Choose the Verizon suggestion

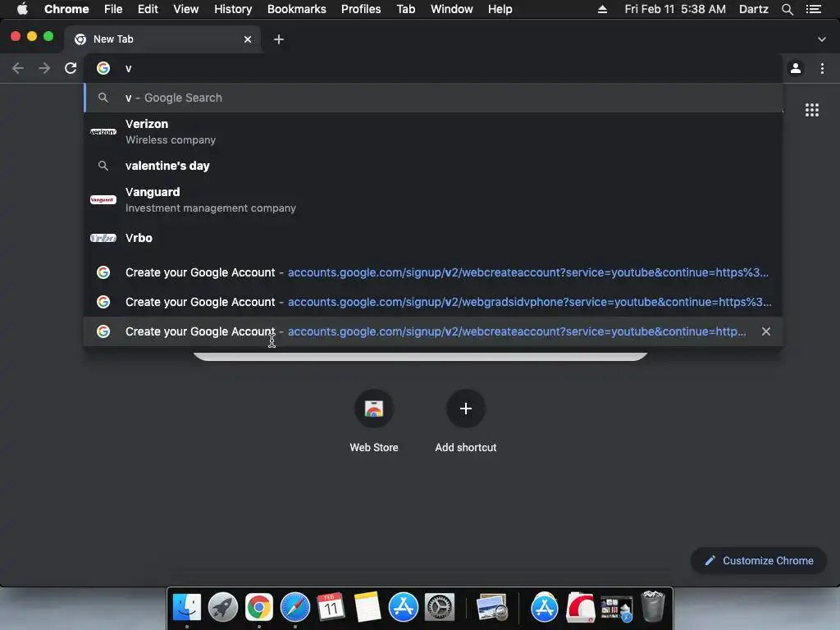[x=433, y=132]
